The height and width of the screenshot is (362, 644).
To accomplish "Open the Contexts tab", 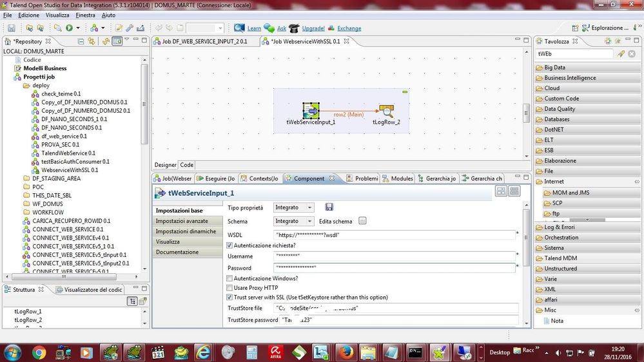I will [260, 178].
